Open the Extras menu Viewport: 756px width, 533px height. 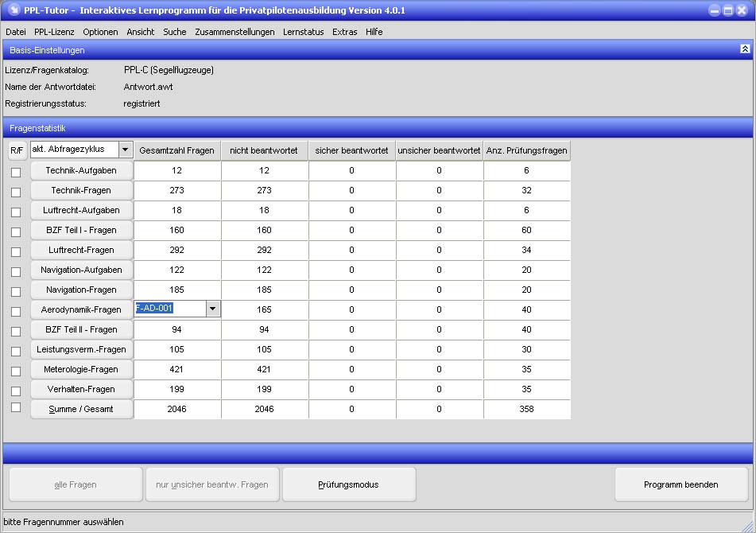pyautogui.click(x=345, y=32)
